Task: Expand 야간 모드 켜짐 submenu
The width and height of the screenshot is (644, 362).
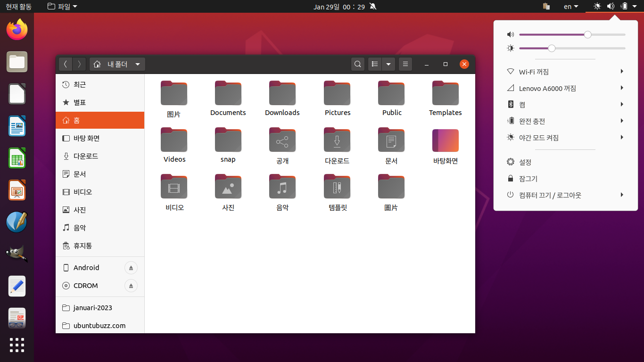Action: (565, 138)
